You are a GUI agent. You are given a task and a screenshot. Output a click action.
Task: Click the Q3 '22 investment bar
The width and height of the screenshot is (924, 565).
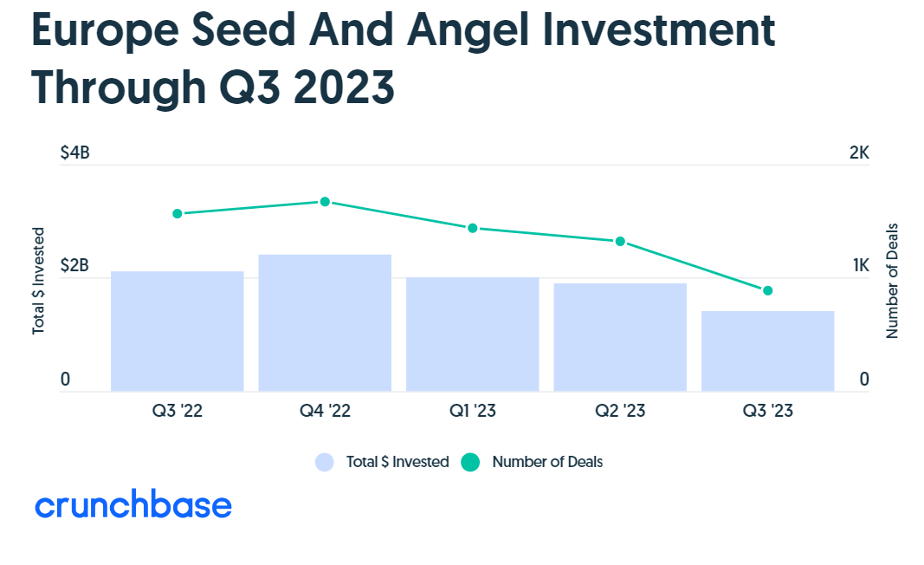[178, 332]
